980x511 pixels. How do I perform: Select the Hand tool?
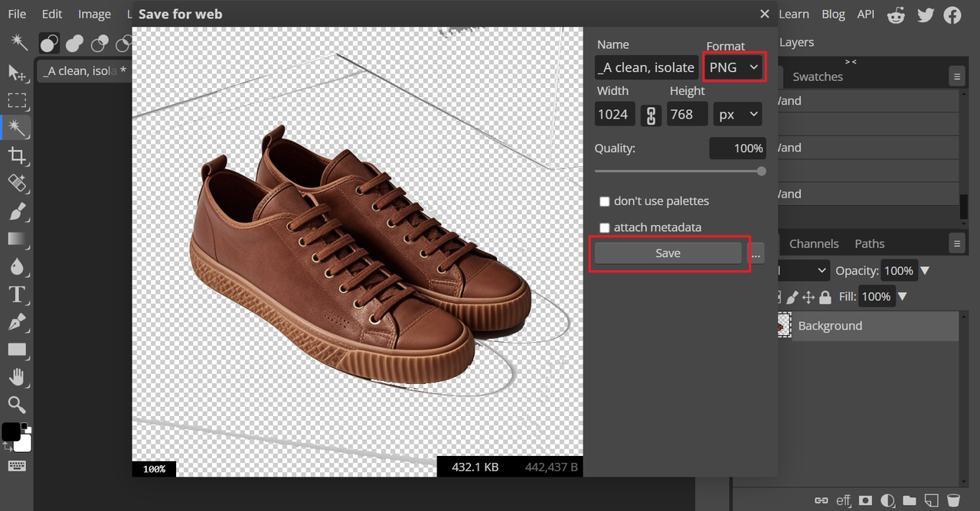[17, 376]
